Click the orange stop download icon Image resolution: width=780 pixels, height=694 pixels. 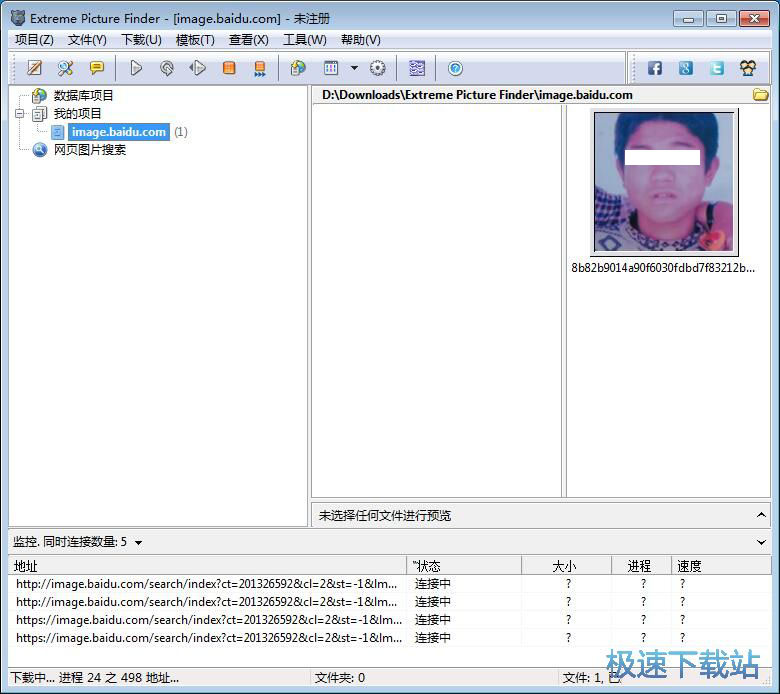click(229, 68)
